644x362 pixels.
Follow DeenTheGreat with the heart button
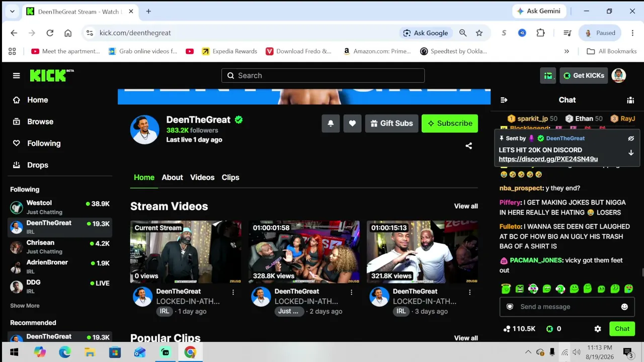352,123
